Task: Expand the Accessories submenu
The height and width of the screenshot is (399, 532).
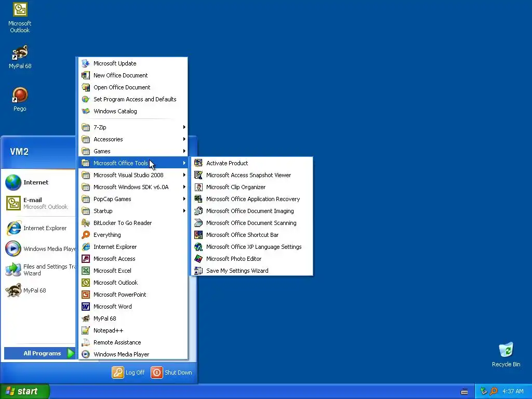Action: coord(133,139)
